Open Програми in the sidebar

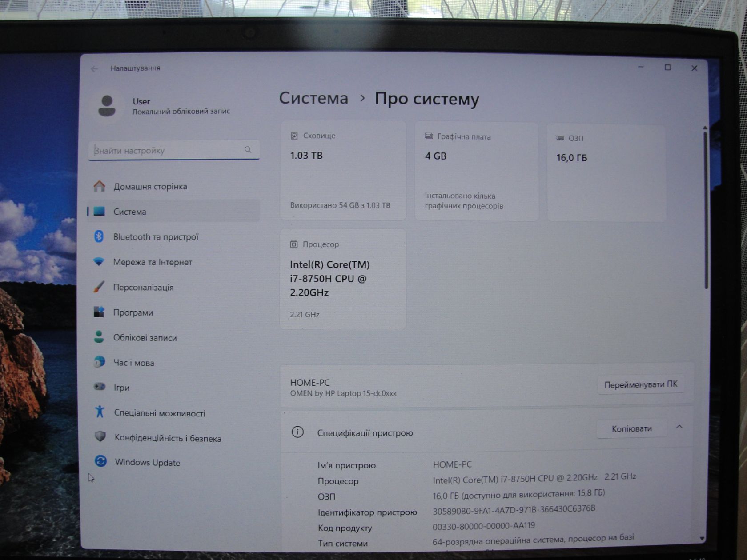(x=174, y=312)
